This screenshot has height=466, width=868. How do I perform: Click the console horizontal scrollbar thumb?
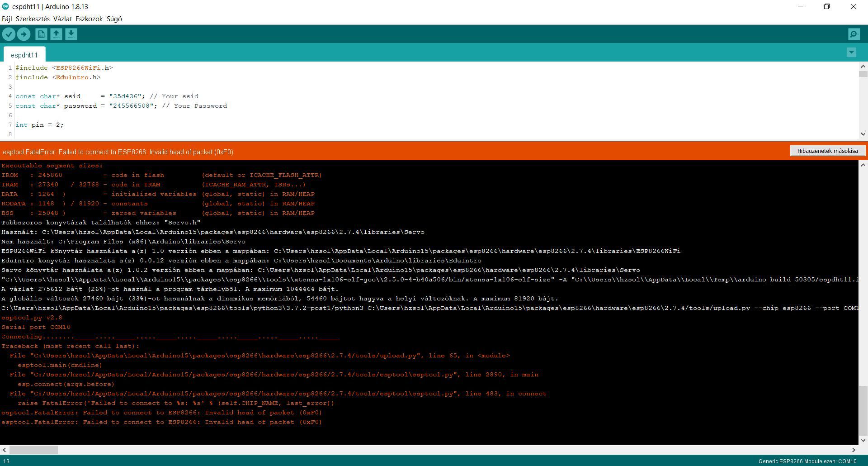click(33, 450)
